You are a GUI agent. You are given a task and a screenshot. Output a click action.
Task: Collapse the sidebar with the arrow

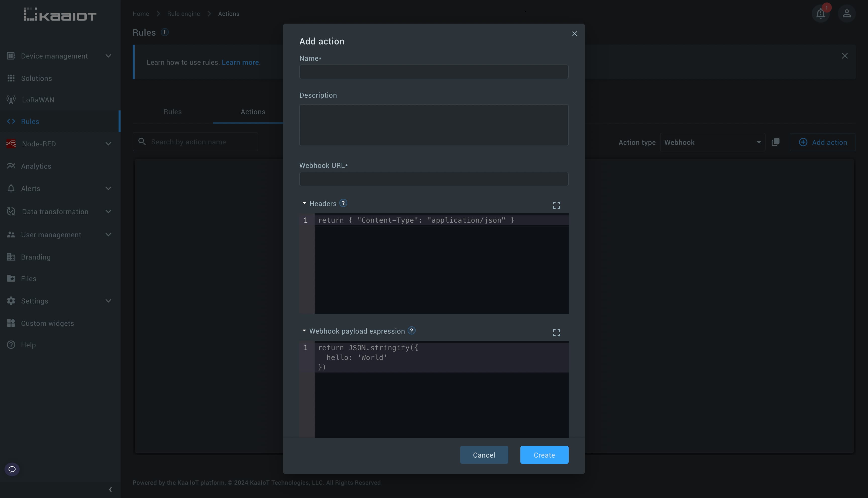coord(110,490)
